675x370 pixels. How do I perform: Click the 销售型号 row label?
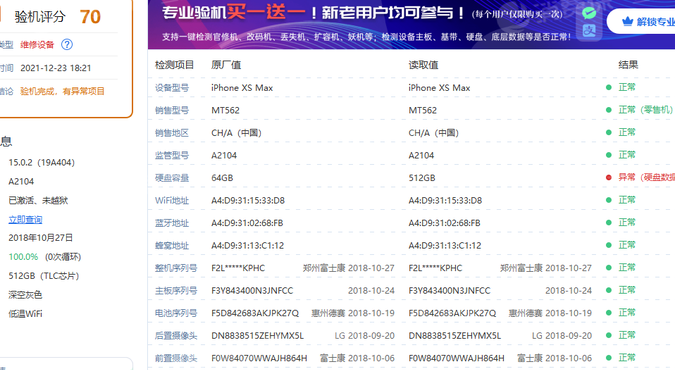pos(172,110)
